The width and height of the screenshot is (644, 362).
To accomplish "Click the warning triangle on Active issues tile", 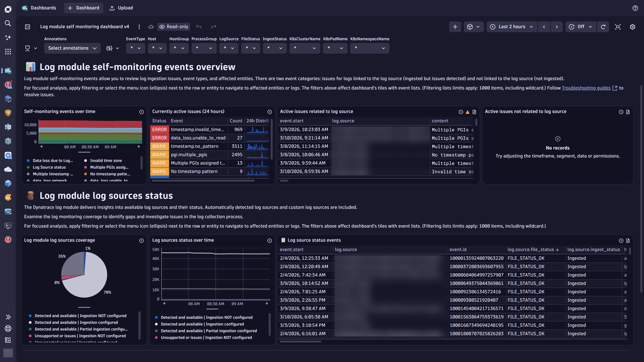I will 468,112.
